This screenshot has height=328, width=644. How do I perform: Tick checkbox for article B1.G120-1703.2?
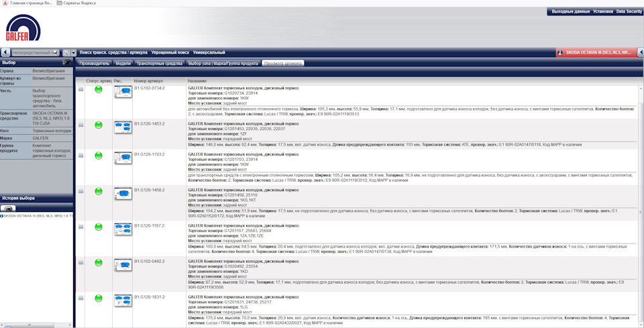tap(81, 155)
